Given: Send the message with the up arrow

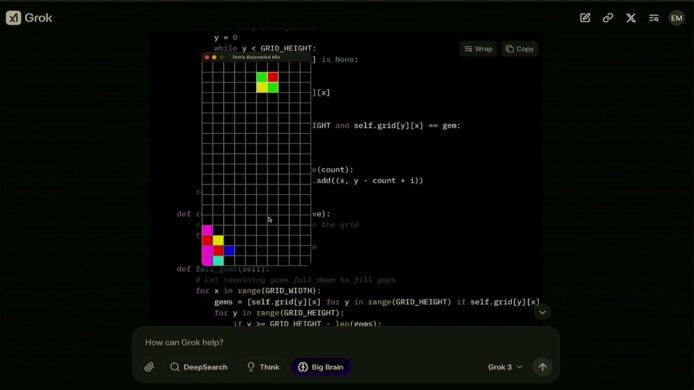Looking at the screenshot, I should (542, 367).
